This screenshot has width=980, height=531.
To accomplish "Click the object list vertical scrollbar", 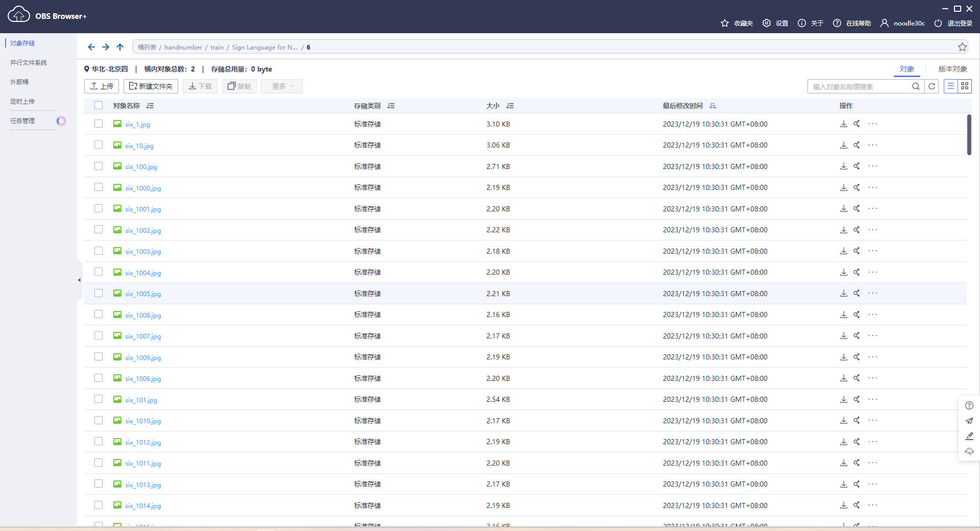I will tap(969, 135).
